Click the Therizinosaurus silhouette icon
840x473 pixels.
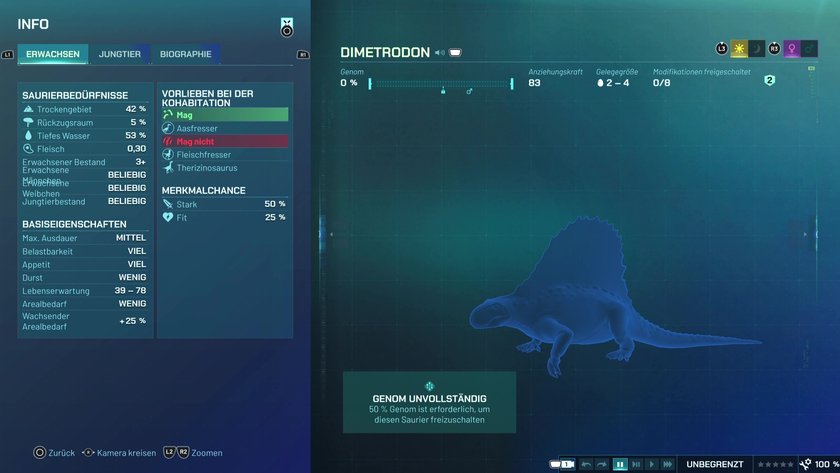168,168
